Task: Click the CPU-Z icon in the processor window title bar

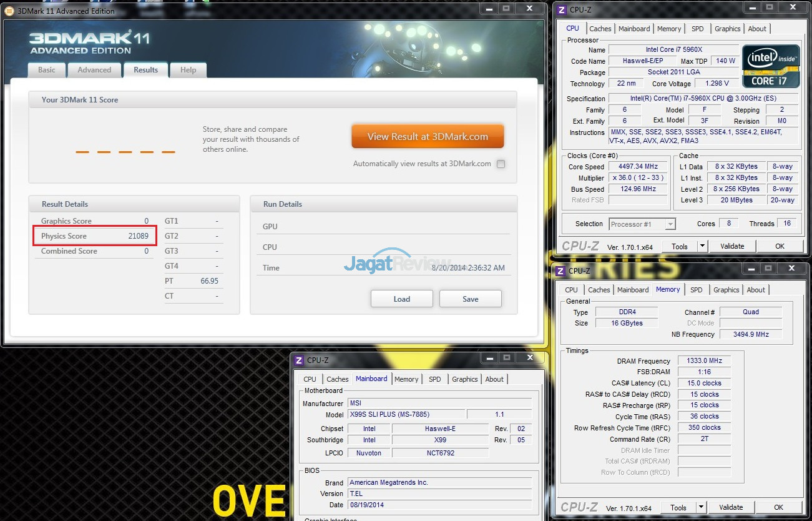Action: (561, 9)
